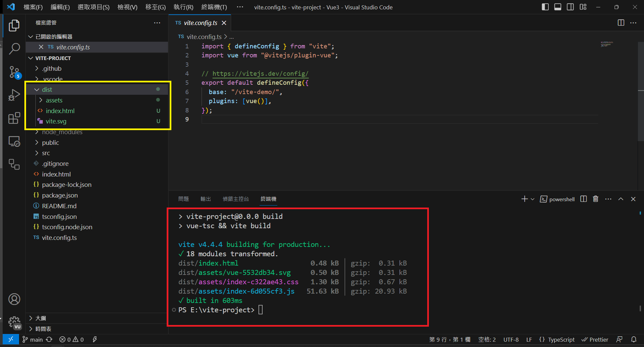
Task: Follow the vitejs.dev/config link in code
Action: (260, 74)
